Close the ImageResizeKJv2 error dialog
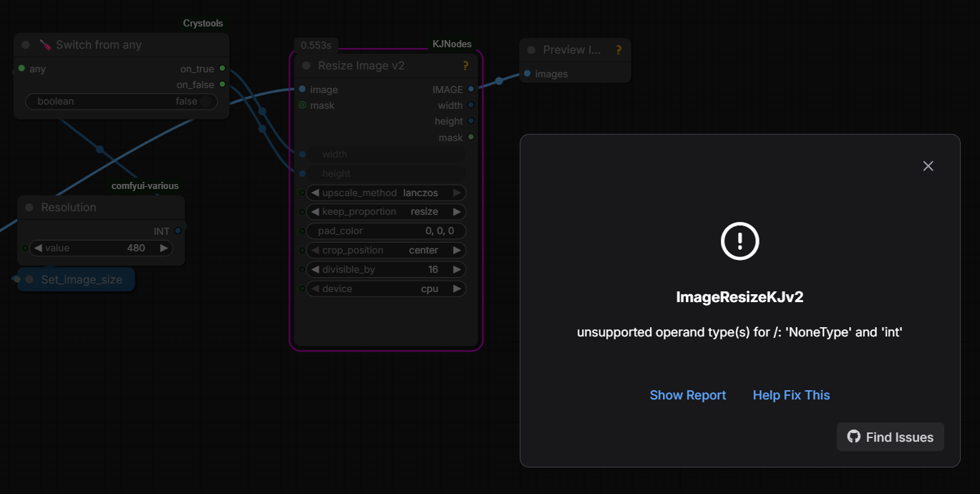This screenshot has height=494, width=980. tap(928, 166)
